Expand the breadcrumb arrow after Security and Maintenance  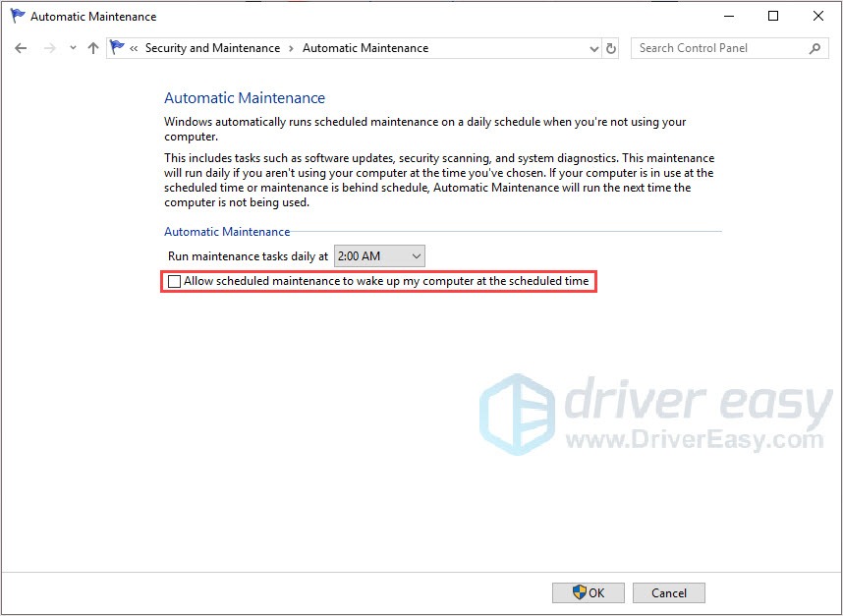(x=291, y=48)
